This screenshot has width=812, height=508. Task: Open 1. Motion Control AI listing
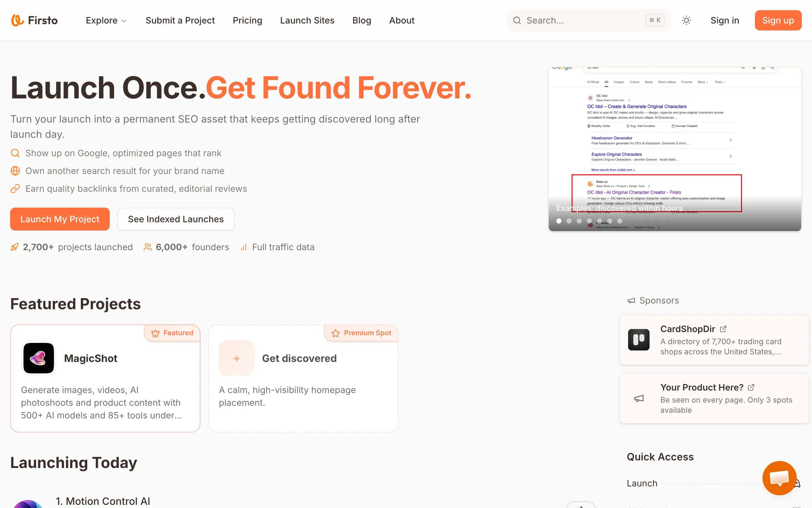103,501
